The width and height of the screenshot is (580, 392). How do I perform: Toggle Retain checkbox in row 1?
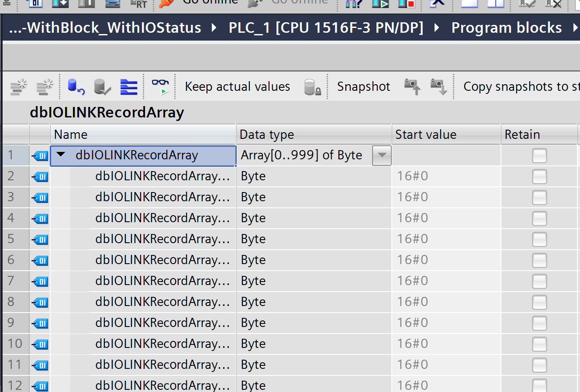pos(539,156)
